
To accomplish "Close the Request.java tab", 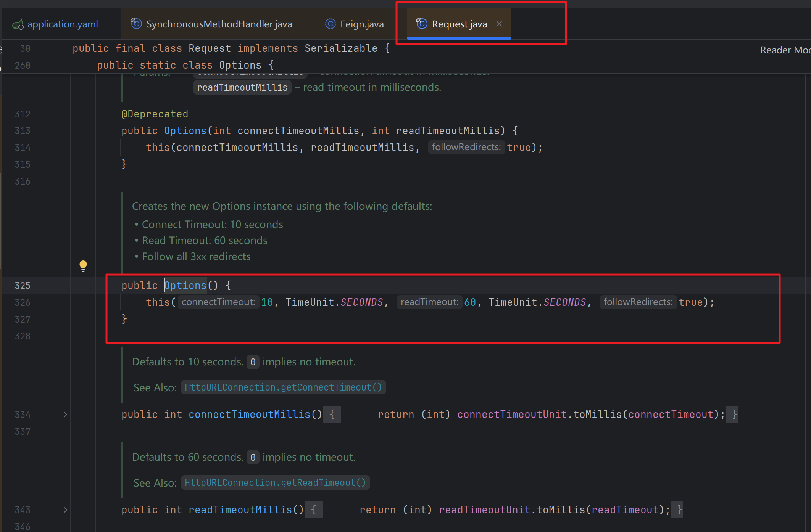I will [x=499, y=24].
